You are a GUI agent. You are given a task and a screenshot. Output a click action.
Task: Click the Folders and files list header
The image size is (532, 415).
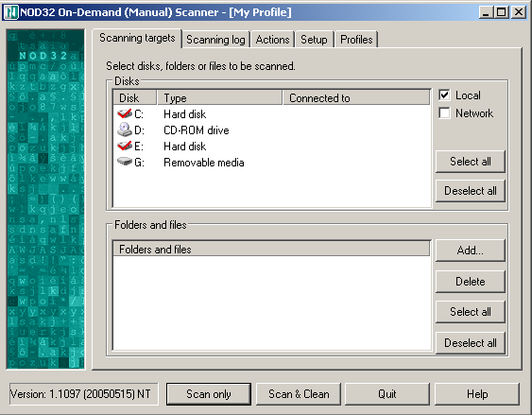[x=271, y=249]
